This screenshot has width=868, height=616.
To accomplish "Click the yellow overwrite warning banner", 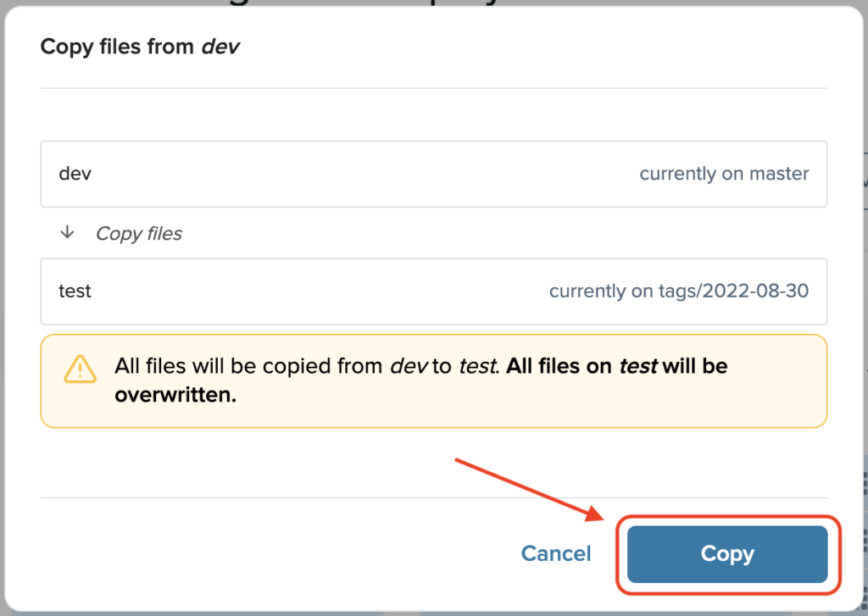I will [x=434, y=380].
